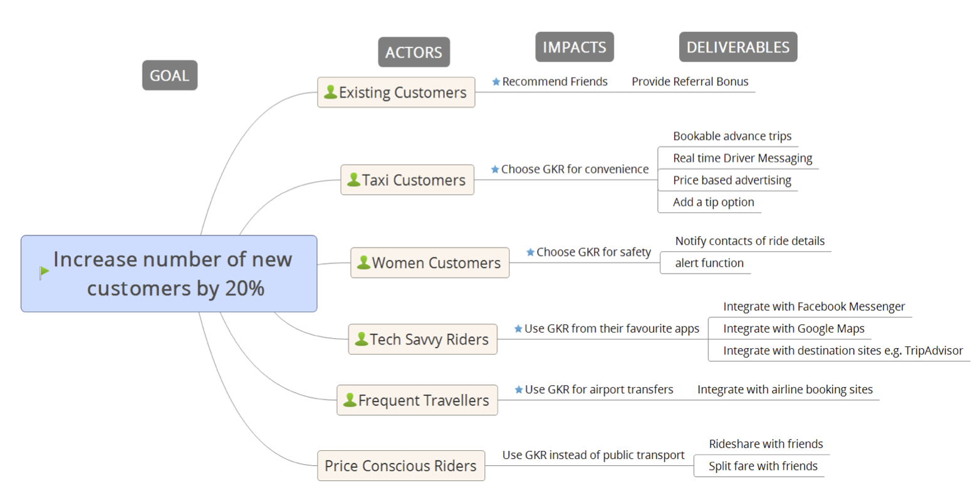Select the Price Conscious Riders node
The width and height of the screenshot is (980, 501).
(x=401, y=465)
